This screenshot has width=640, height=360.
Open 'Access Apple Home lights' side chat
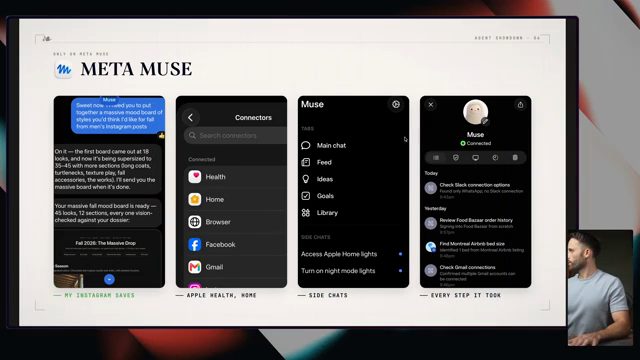339,254
